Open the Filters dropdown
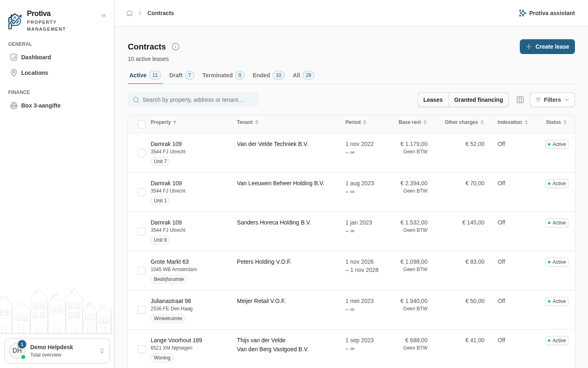588x368 pixels. (552, 100)
